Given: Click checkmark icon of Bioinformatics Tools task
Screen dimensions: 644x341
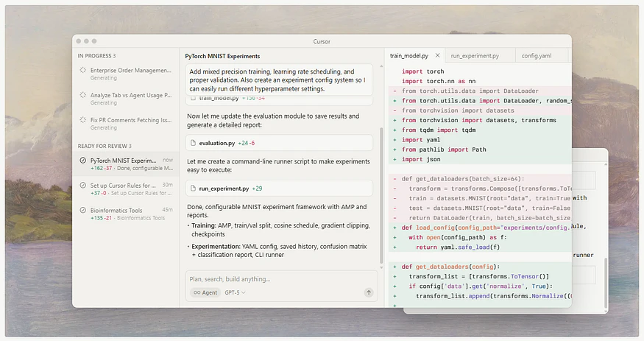Looking at the screenshot, I should (83, 210).
